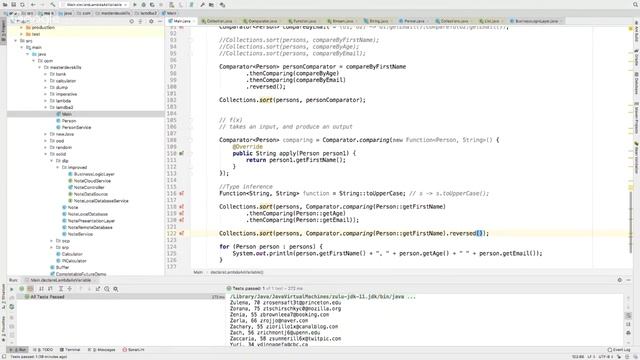Open the Terminal tool window
This screenshot has width=640, height=360.
[x=70, y=350]
